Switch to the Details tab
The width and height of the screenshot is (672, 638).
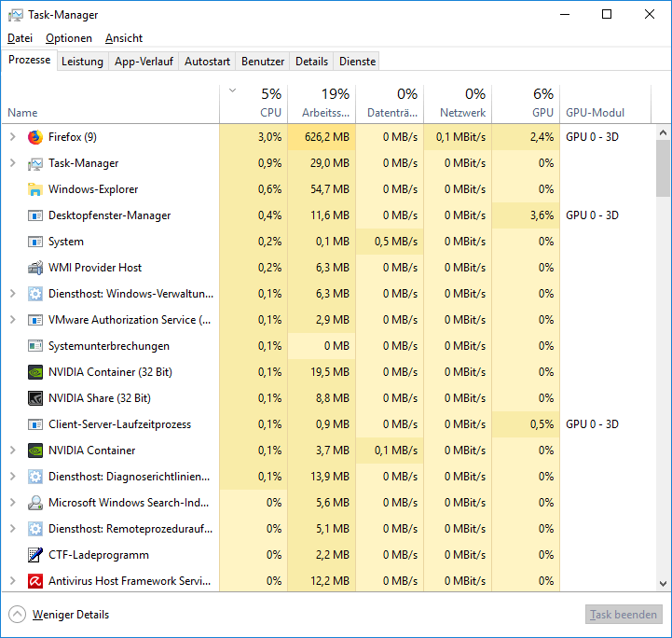click(x=311, y=62)
